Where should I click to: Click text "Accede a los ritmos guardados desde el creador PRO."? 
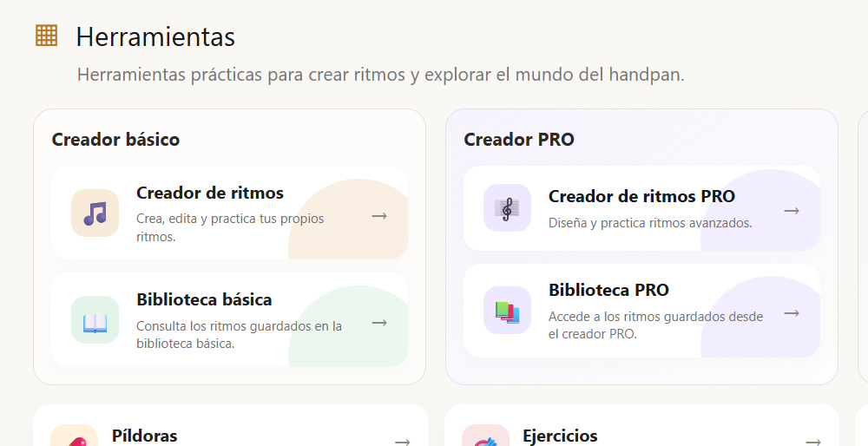point(655,325)
